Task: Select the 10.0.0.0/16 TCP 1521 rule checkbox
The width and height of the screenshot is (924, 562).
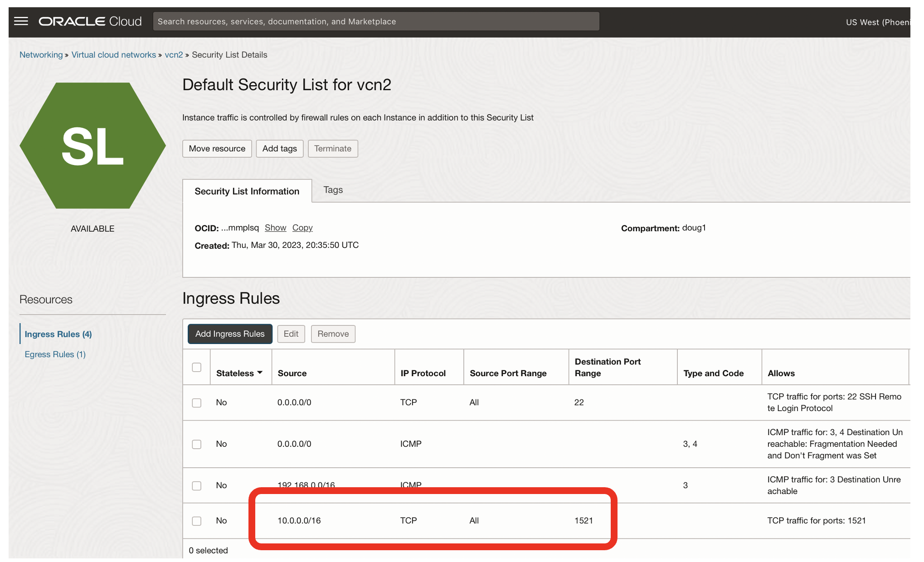Action: point(196,521)
